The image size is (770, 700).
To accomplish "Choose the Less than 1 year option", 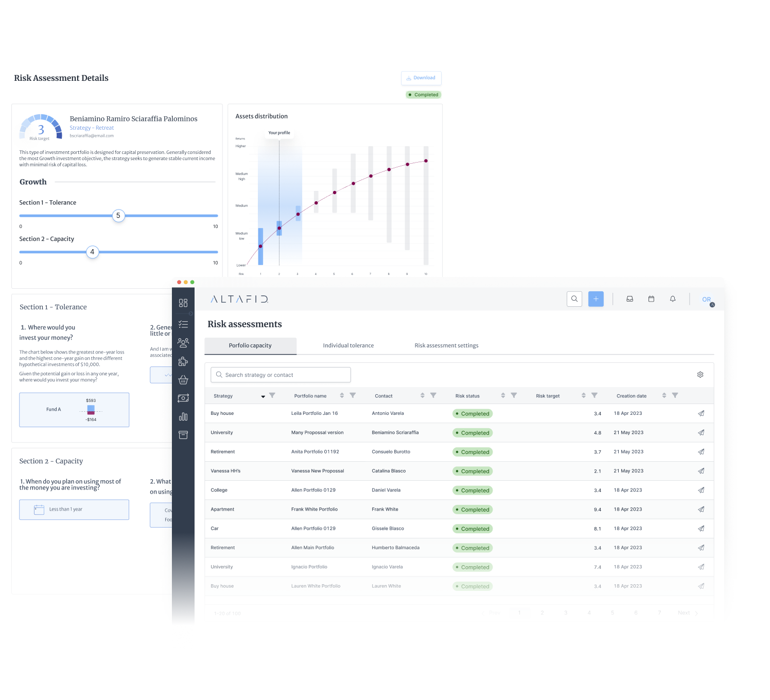I will click(74, 510).
